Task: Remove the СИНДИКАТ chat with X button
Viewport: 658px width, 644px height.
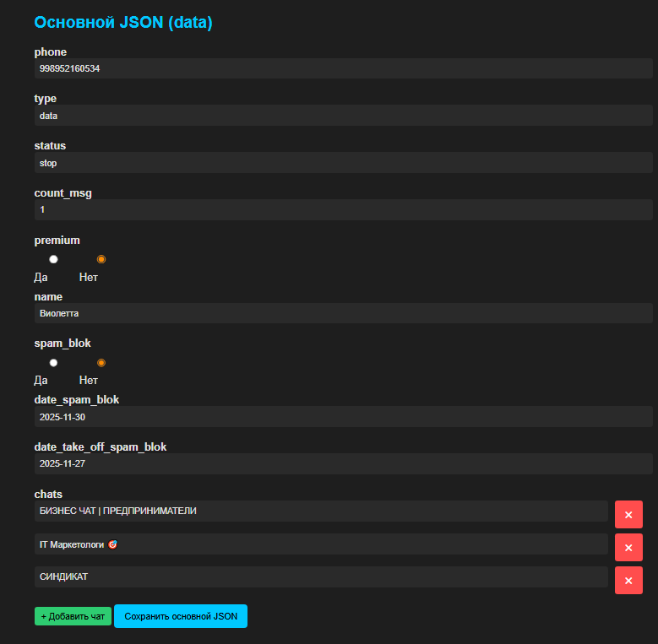Action: pyautogui.click(x=628, y=580)
